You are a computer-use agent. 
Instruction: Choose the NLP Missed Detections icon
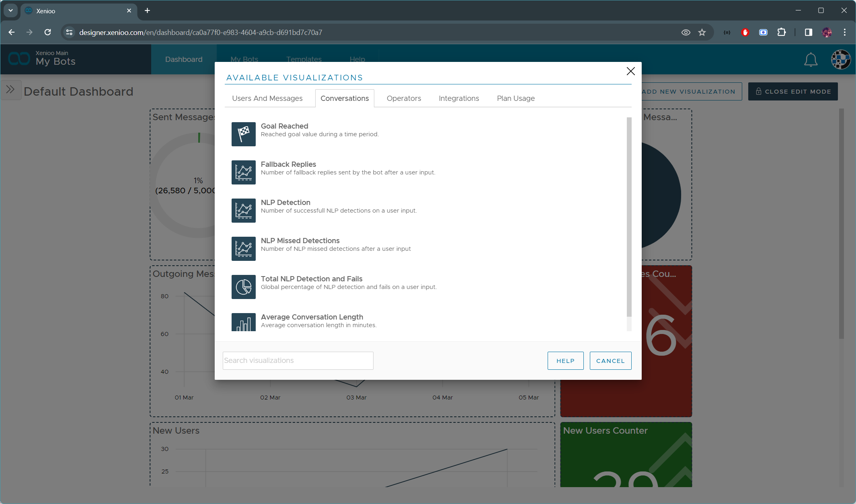[243, 248]
